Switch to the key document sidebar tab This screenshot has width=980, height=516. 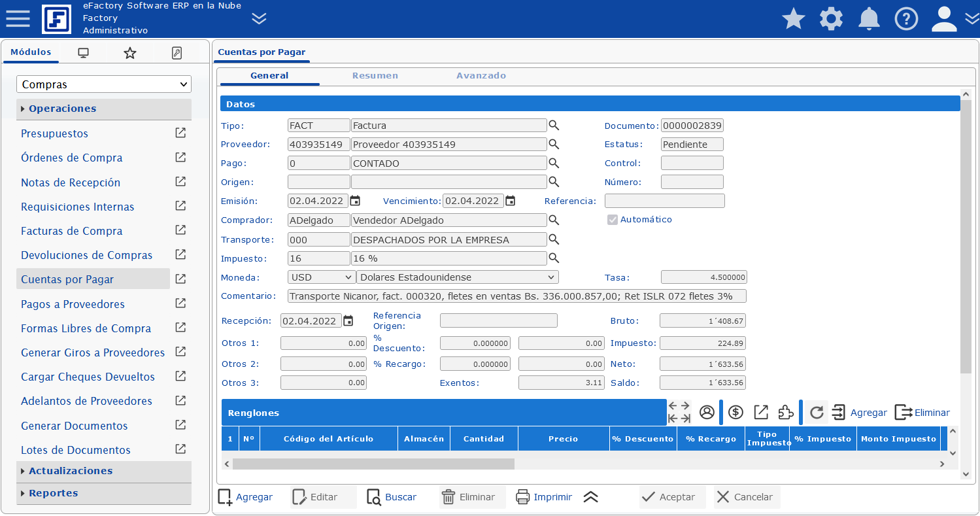click(177, 53)
